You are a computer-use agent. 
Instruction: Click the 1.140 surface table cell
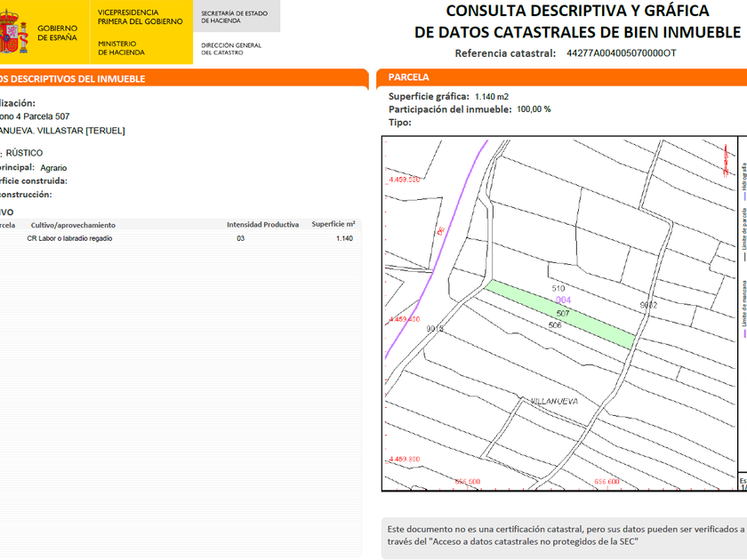click(344, 238)
